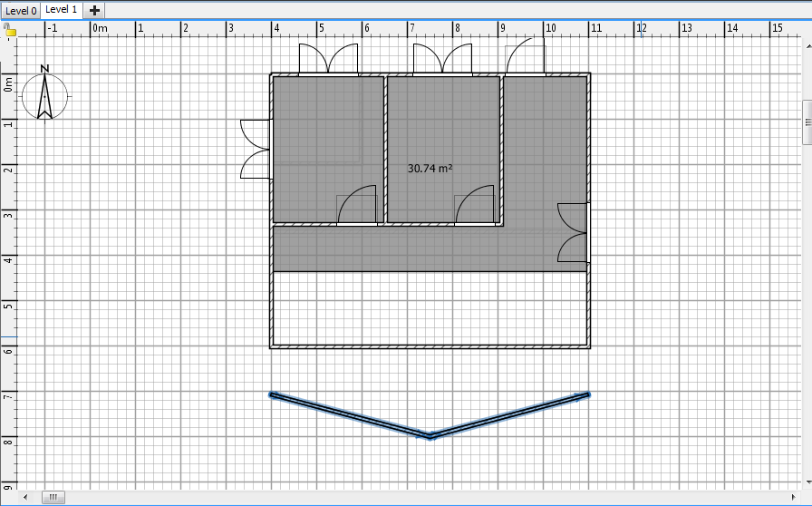Select the 30.74 m² room area label

(430, 169)
